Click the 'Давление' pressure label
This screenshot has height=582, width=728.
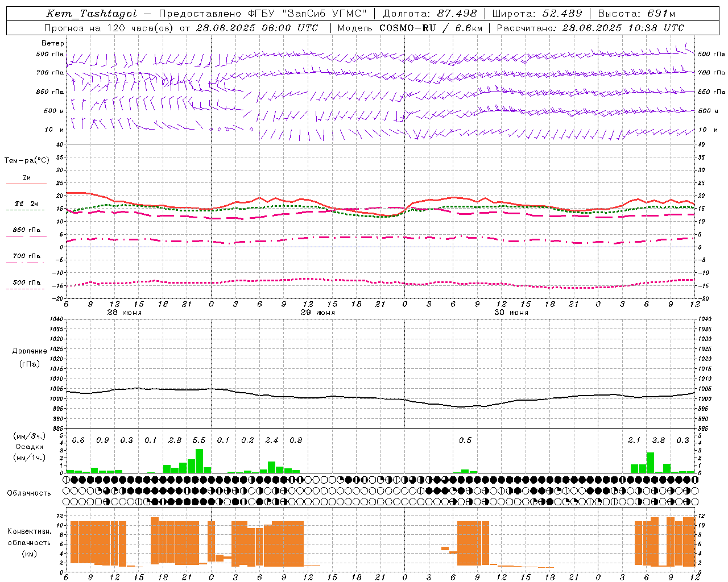tap(30, 351)
